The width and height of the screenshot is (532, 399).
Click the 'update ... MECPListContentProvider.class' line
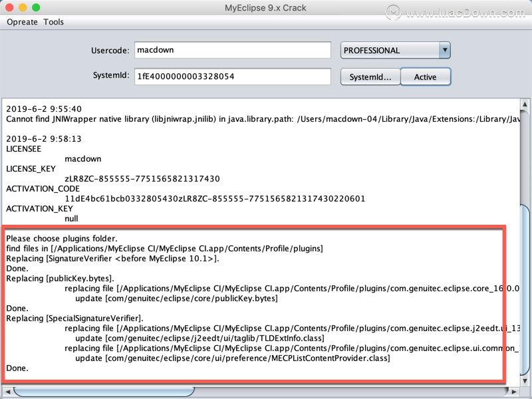click(232, 358)
